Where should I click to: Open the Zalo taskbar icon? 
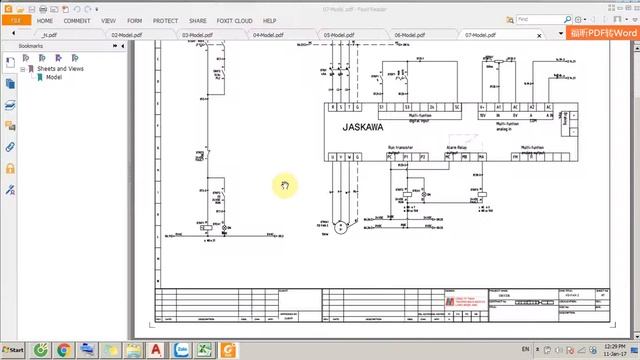[182, 350]
